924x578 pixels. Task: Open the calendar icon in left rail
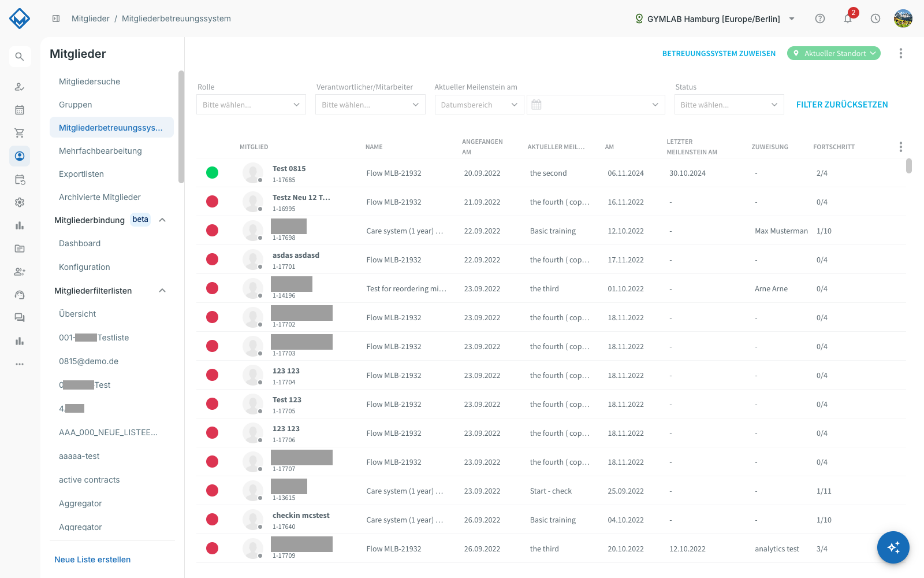[x=20, y=110]
